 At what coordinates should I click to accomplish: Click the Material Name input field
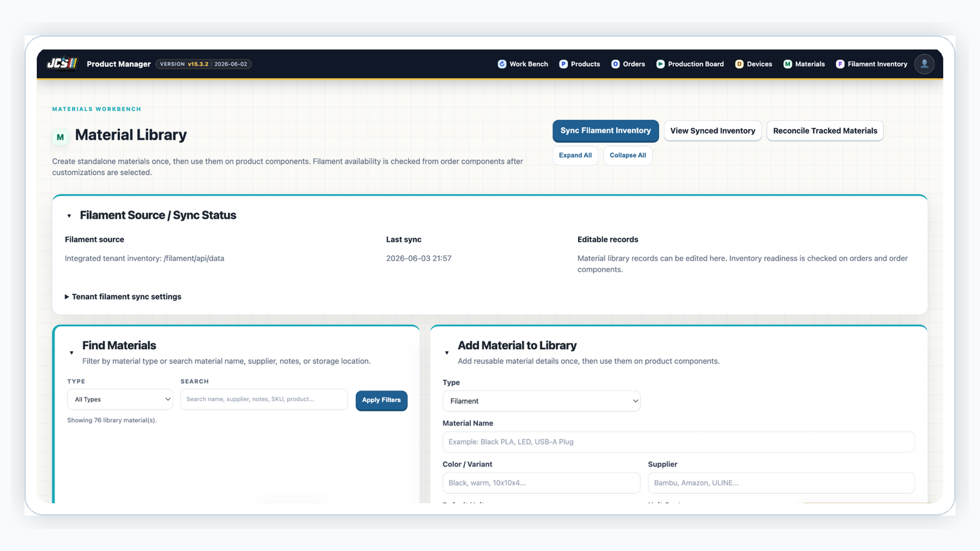(679, 441)
